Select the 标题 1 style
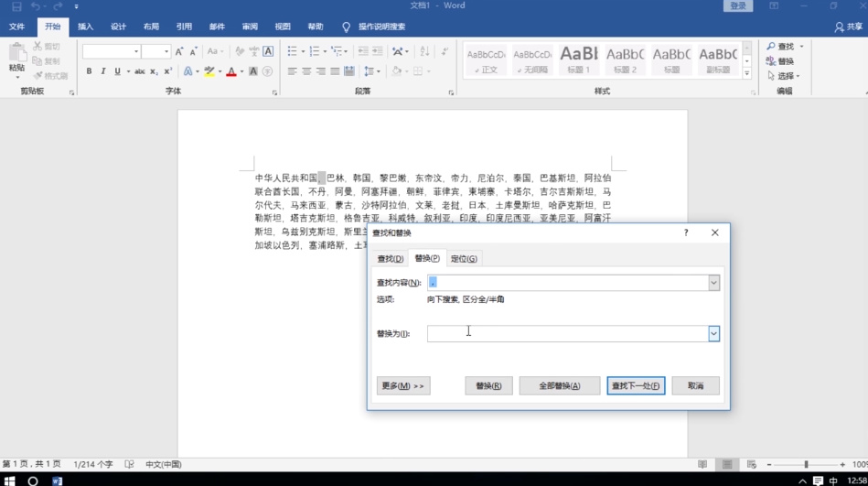 tap(579, 60)
